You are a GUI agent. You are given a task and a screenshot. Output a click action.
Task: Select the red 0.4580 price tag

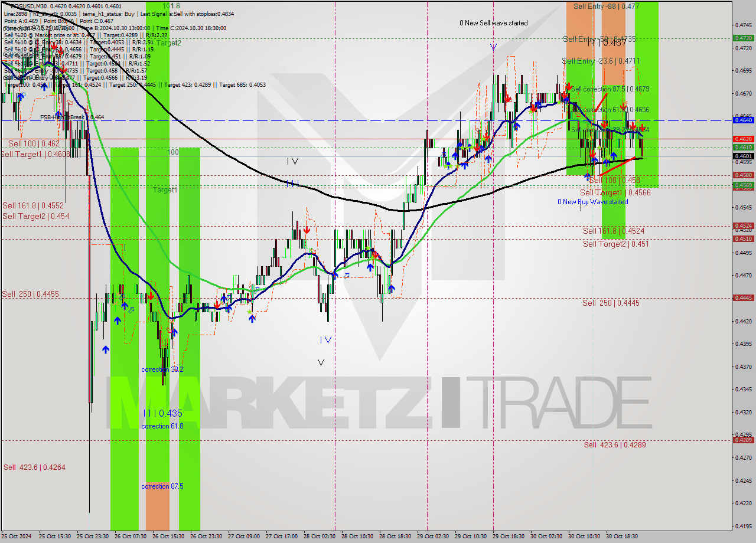click(x=742, y=175)
